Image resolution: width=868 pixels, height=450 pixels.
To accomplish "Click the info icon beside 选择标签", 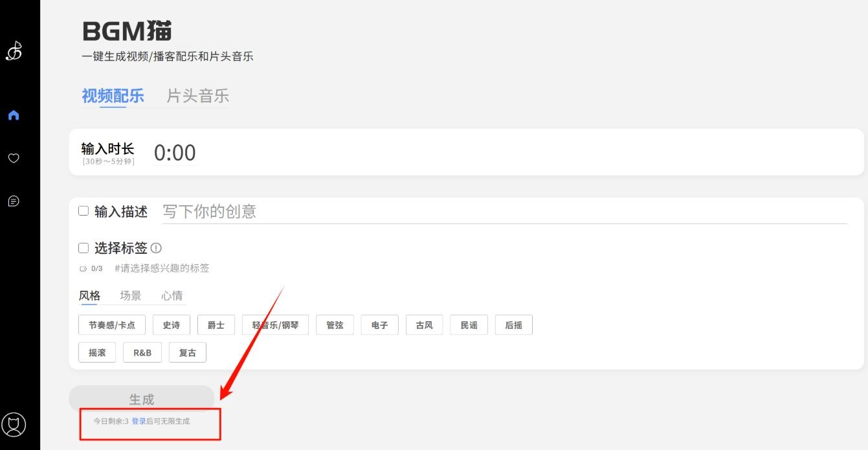I will (156, 248).
